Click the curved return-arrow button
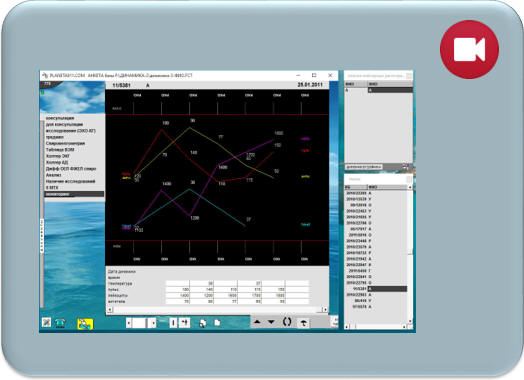The width and height of the screenshot is (524, 380). tap(303, 323)
